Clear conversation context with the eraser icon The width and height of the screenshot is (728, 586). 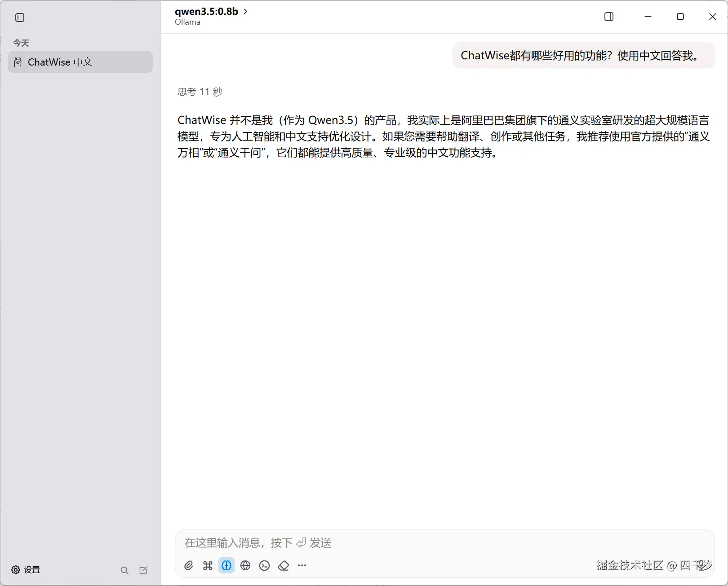pyautogui.click(x=283, y=565)
